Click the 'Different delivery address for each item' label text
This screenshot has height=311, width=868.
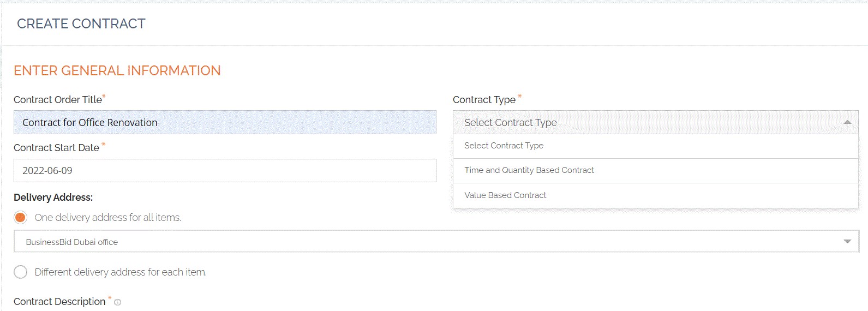121,272
